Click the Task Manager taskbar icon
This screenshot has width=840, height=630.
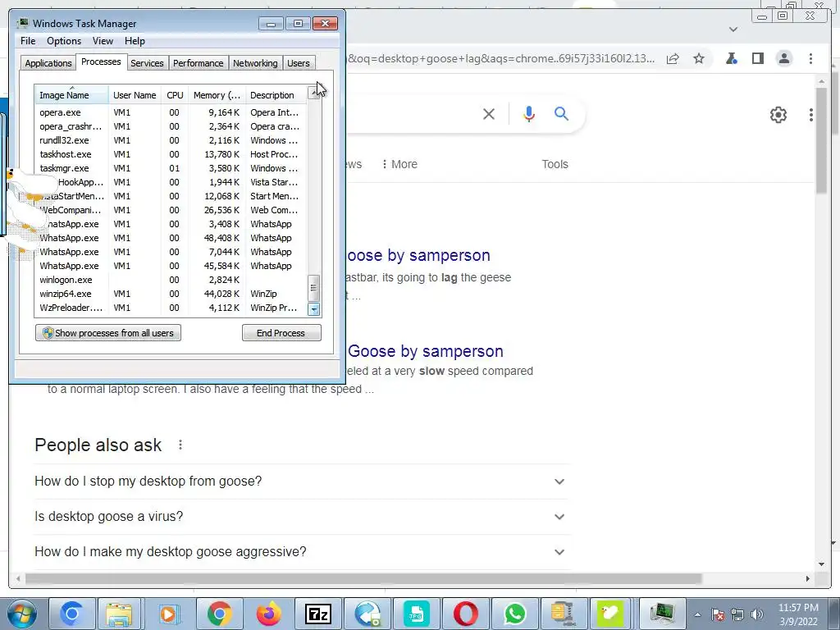pyautogui.click(x=663, y=614)
